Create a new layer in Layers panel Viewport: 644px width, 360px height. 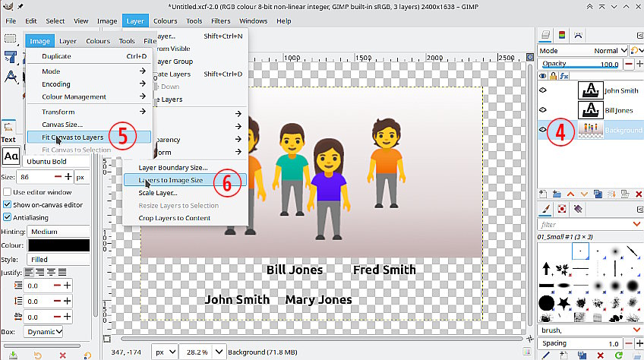[543, 194]
